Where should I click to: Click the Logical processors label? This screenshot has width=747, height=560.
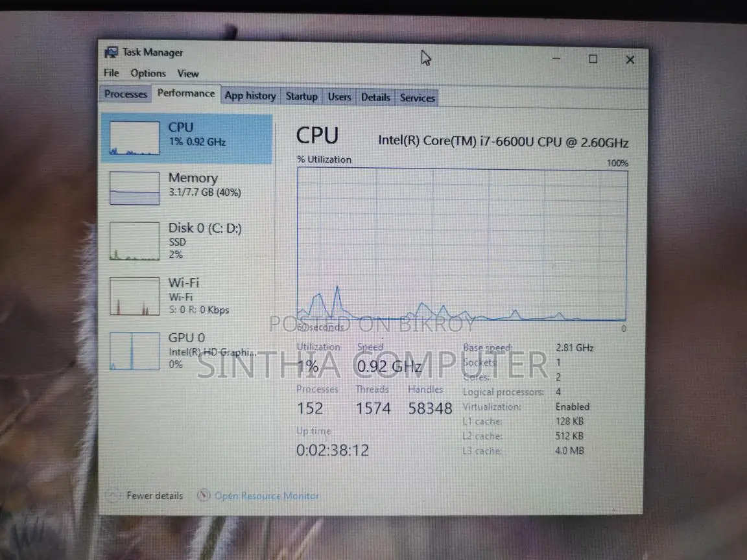(x=503, y=392)
